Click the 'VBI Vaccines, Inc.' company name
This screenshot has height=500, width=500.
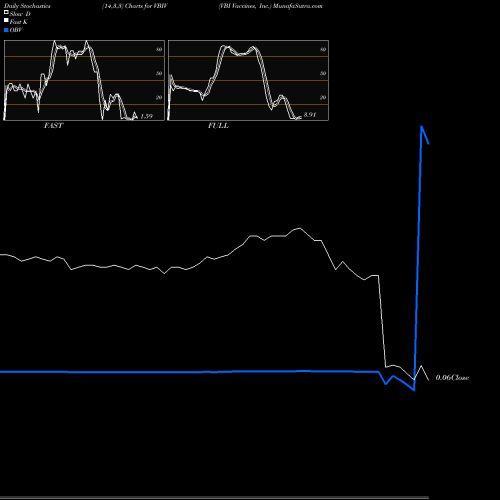[245, 6]
